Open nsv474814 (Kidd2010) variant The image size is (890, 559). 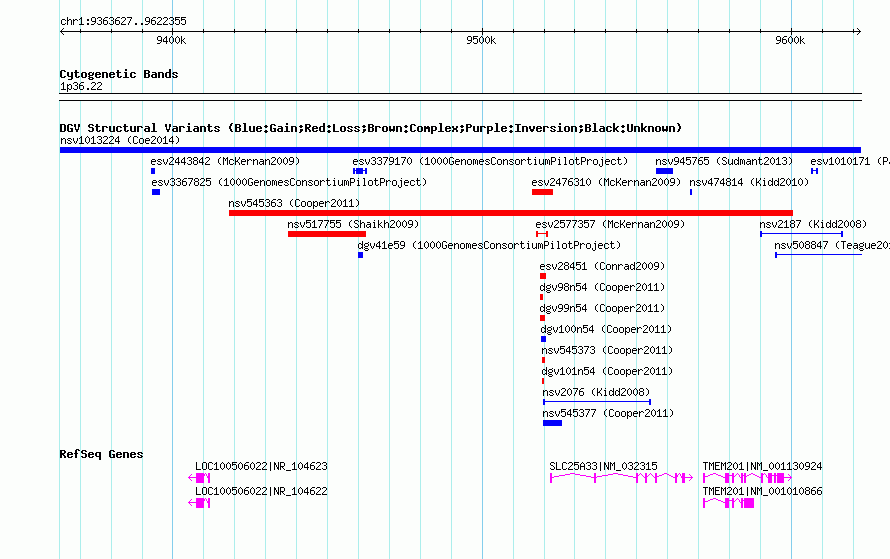tap(749, 182)
